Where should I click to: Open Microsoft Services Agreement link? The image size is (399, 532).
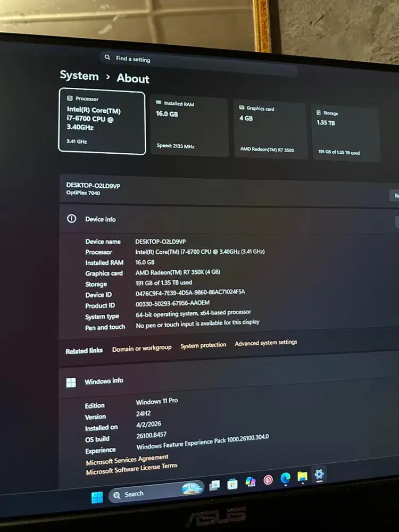click(127, 460)
